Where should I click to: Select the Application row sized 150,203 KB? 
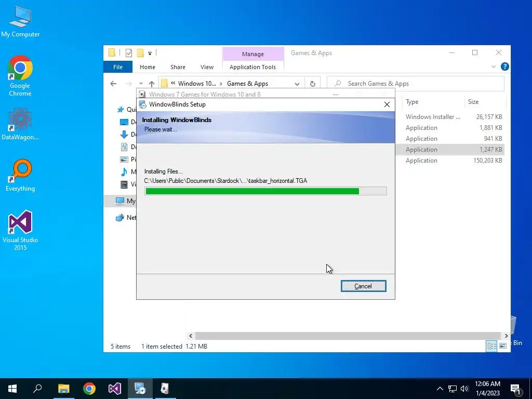[x=450, y=161]
